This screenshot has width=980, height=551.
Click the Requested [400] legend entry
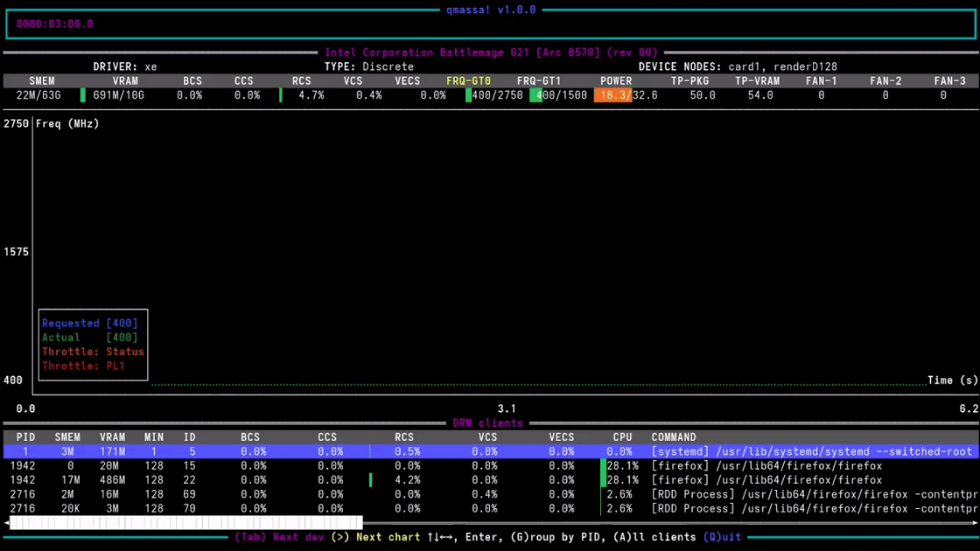click(x=90, y=323)
